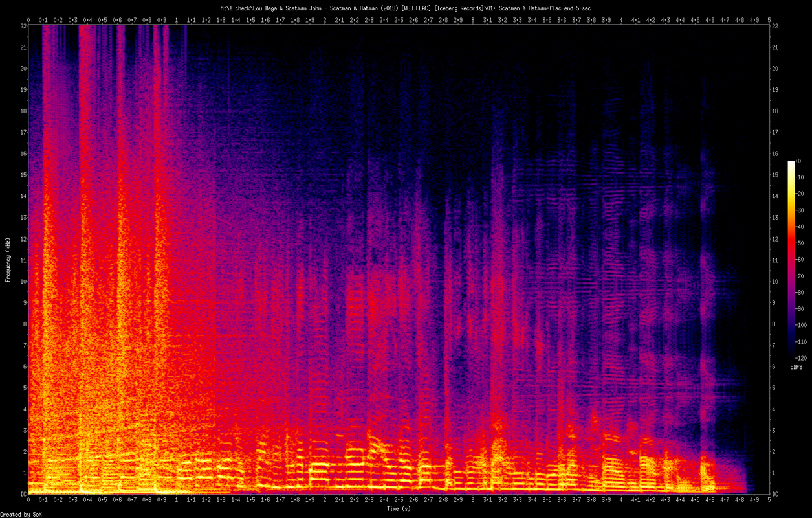This screenshot has height=518, width=812.
Task: Click the "1.3" tick on top time axis
Action: click(x=221, y=20)
